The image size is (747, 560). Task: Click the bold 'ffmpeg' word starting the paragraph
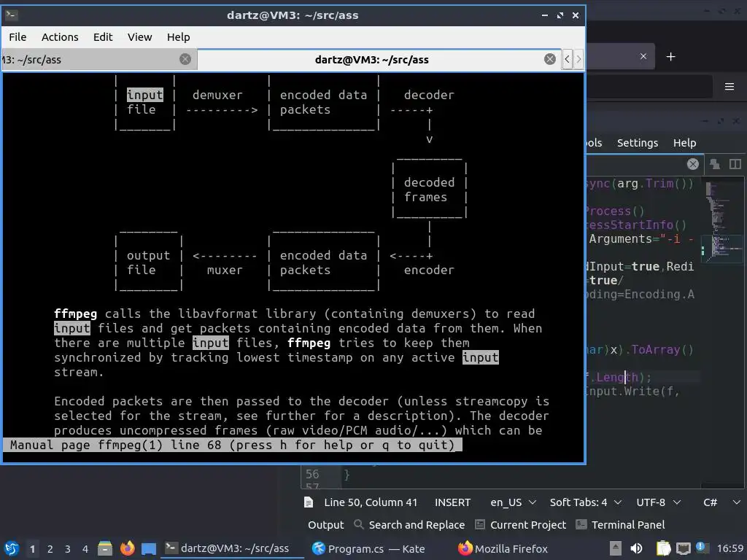(75, 314)
